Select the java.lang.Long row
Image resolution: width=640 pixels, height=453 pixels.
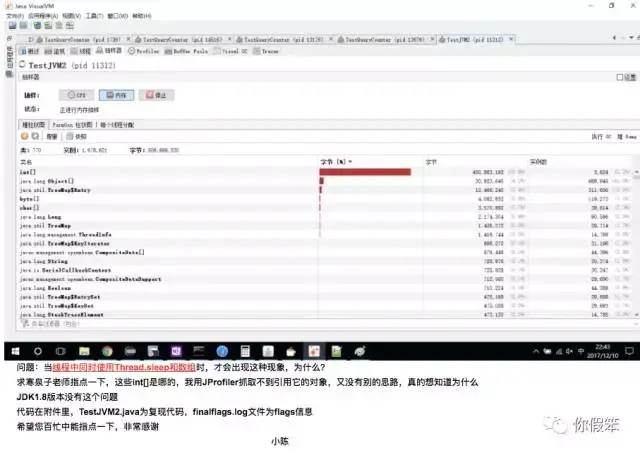click(x=327, y=217)
